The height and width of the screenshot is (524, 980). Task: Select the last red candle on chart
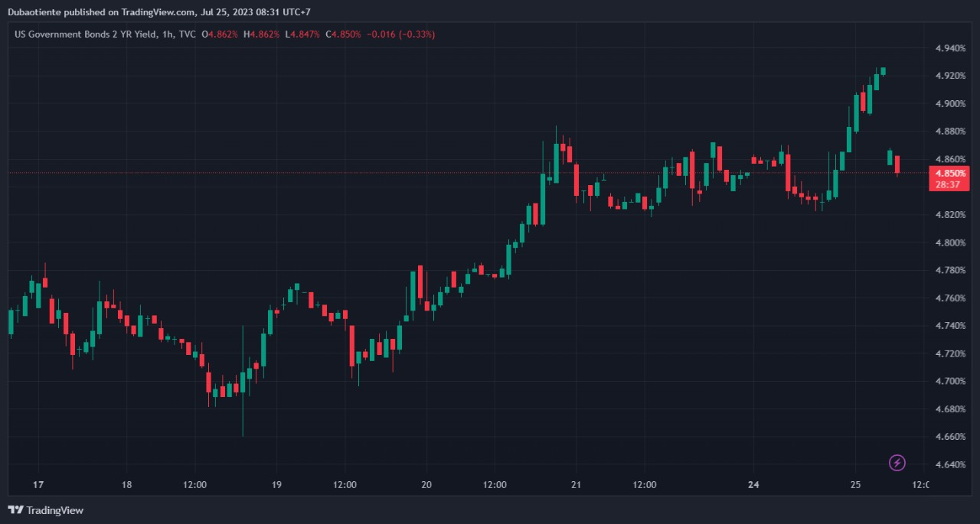[x=897, y=164]
